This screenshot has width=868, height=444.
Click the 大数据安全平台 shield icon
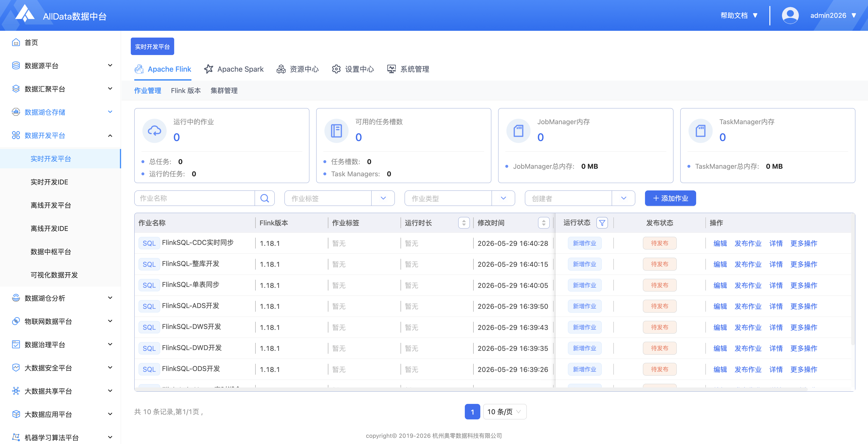click(x=16, y=368)
